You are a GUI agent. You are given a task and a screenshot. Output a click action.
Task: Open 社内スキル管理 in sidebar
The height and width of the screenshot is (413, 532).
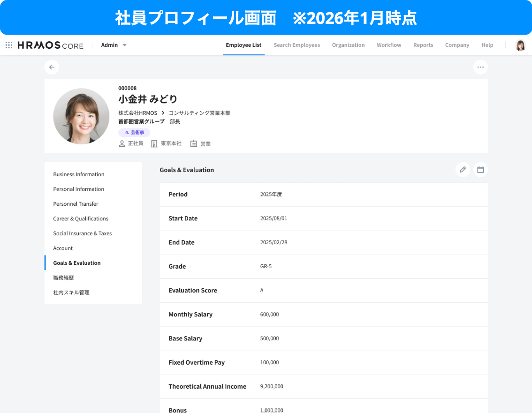point(71,293)
